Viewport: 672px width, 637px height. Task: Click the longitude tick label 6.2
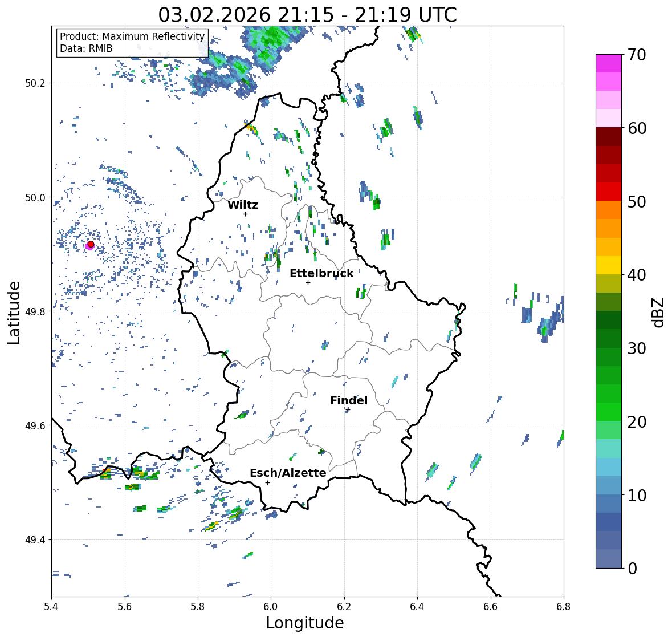[x=344, y=607]
